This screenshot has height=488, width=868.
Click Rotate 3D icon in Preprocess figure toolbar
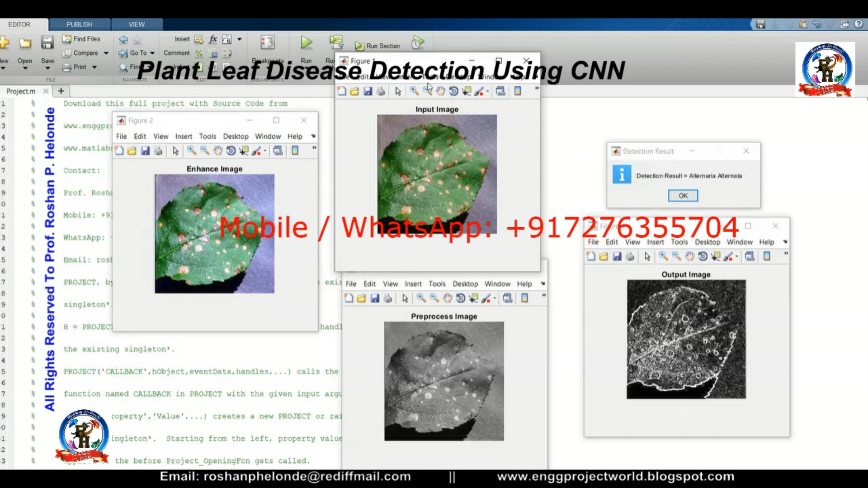click(x=461, y=298)
